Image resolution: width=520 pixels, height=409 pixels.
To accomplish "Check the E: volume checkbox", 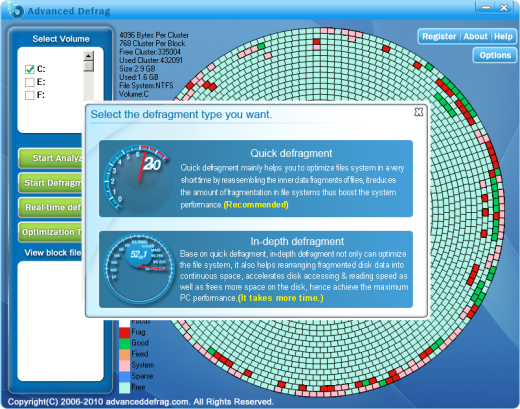I will click(30, 82).
